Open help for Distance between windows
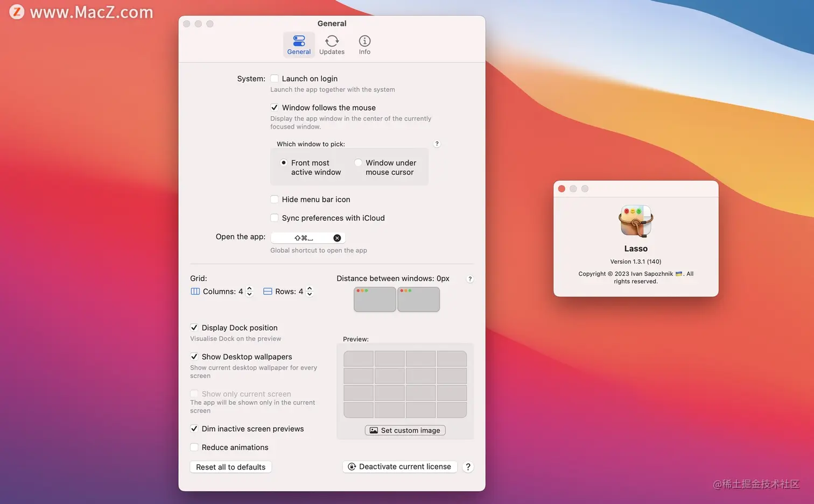The height and width of the screenshot is (504, 814). click(470, 279)
